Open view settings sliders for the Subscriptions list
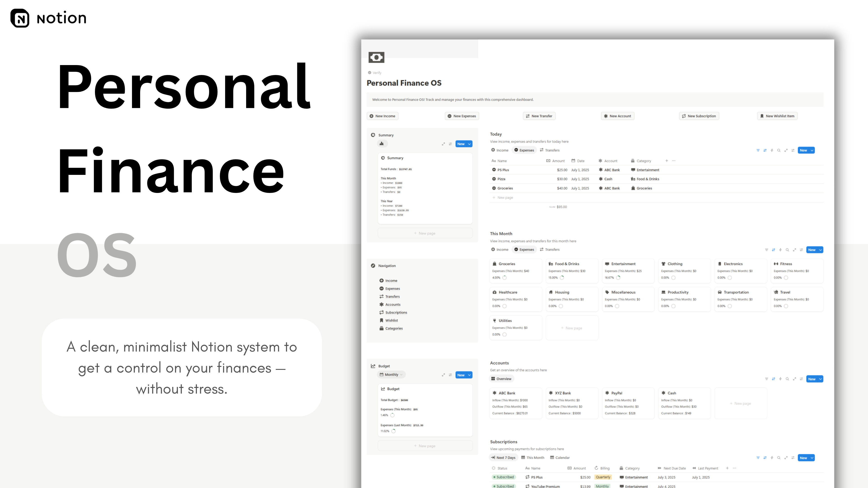This screenshot has width=868, height=488. (793, 458)
